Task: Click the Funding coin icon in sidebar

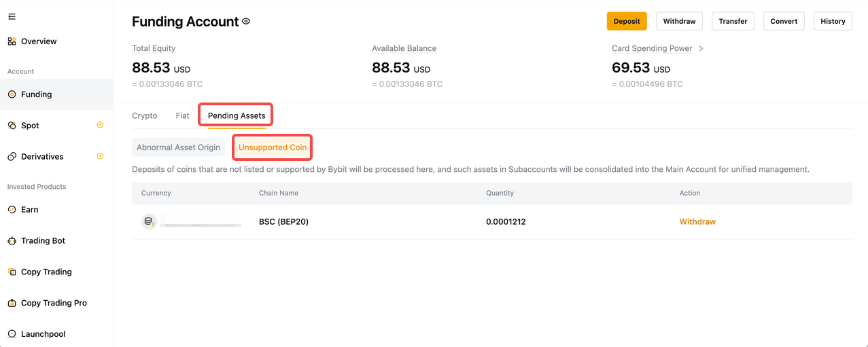Action: click(12, 94)
